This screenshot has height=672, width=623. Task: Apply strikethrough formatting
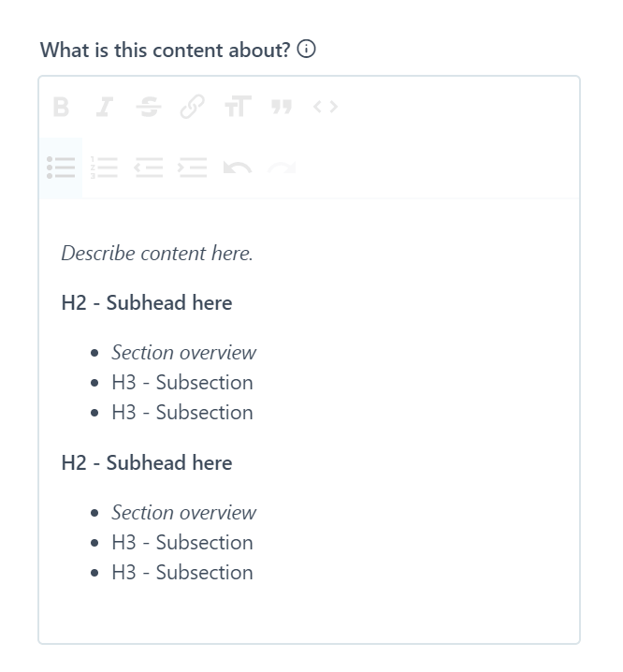(x=149, y=107)
